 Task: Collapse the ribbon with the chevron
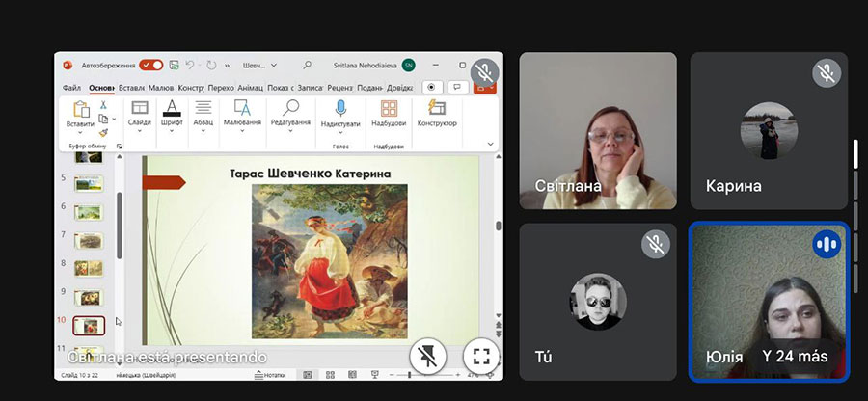491,144
